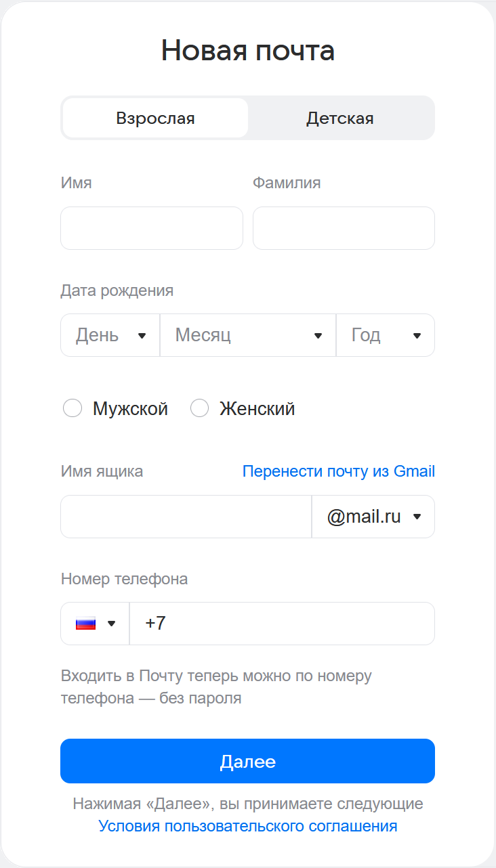Open the @mail.ru domain dropdown
Viewport: 496px width, 868px height.
pos(373,517)
